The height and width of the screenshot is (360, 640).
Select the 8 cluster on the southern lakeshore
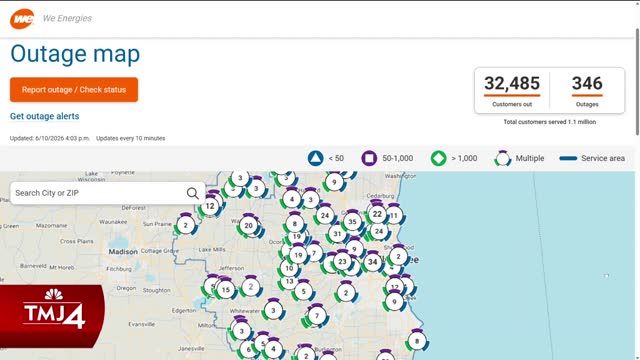417,341
